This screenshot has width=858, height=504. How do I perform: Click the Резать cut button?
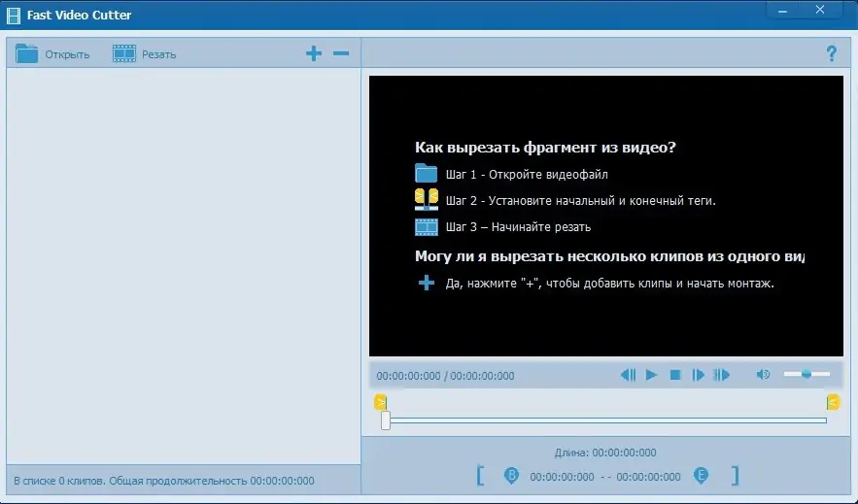tap(145, 53)
